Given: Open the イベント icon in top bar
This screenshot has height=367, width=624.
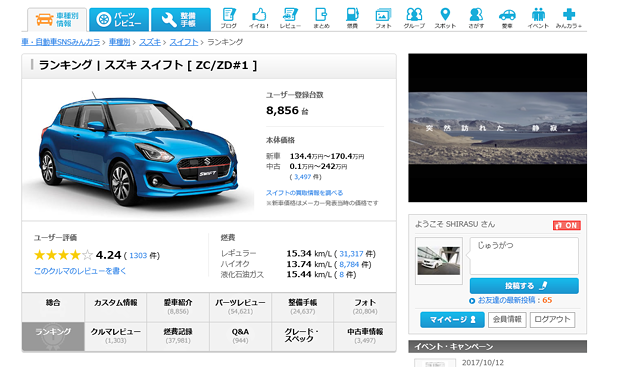Looking at the screenshot, I should [x=538, y=18].
